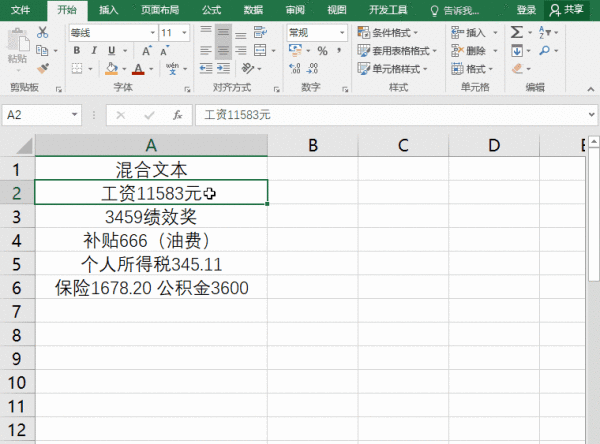Click Merge and Center icon
This screenshot has width=600, height=444.
tap(260, 50)
